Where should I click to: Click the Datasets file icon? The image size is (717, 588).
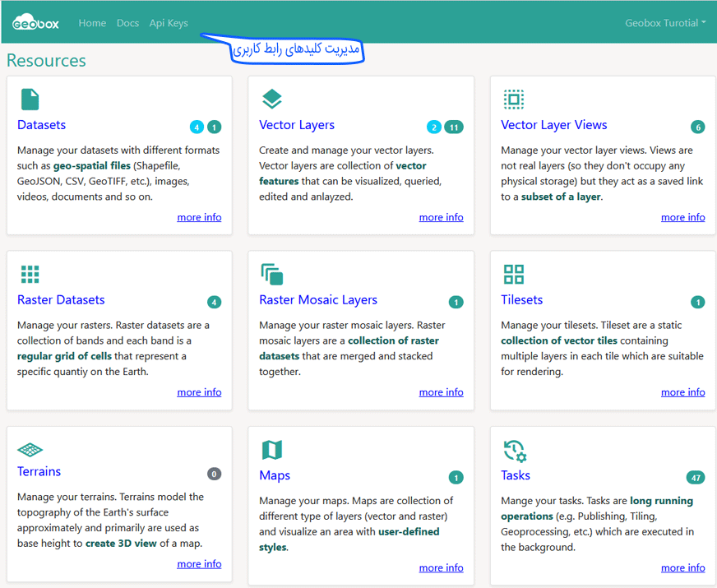click(x=30, y=100)
